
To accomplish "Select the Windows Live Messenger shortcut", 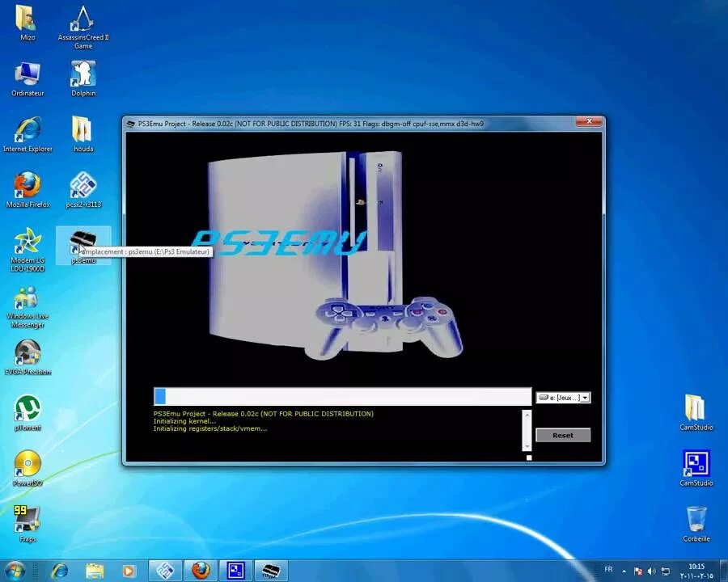I will 28,306.
